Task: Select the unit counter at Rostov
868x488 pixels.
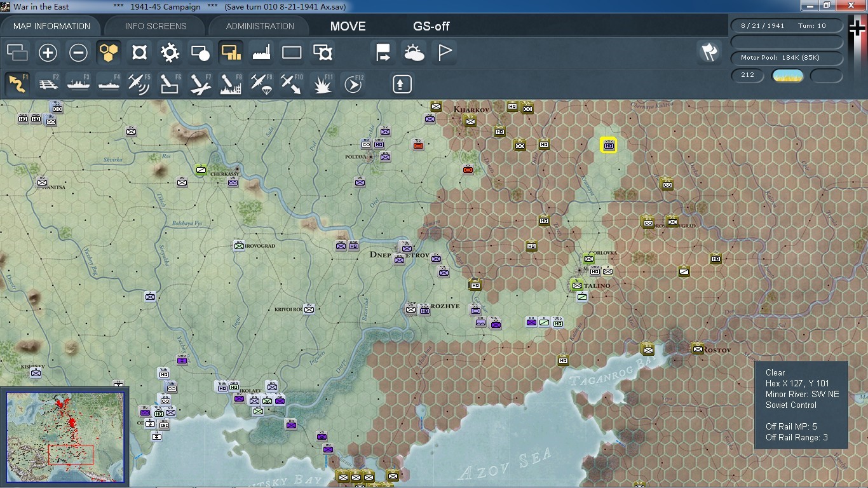Action: click(x=698, y=348)
